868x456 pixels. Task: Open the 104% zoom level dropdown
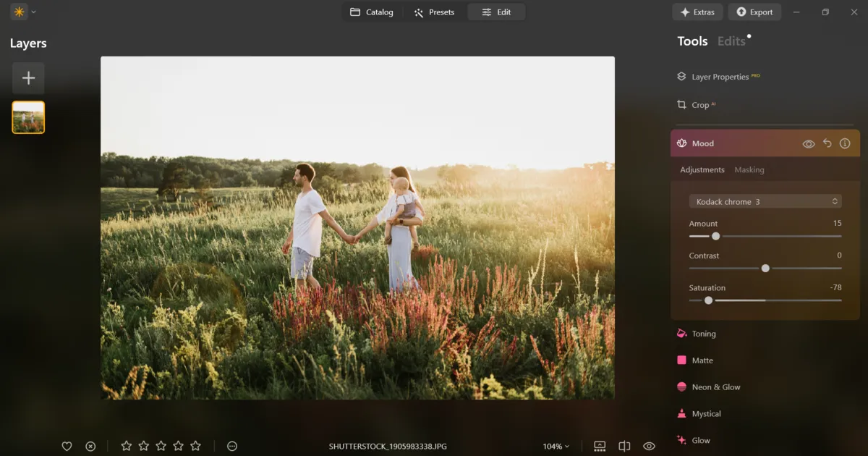pos(556,447)
